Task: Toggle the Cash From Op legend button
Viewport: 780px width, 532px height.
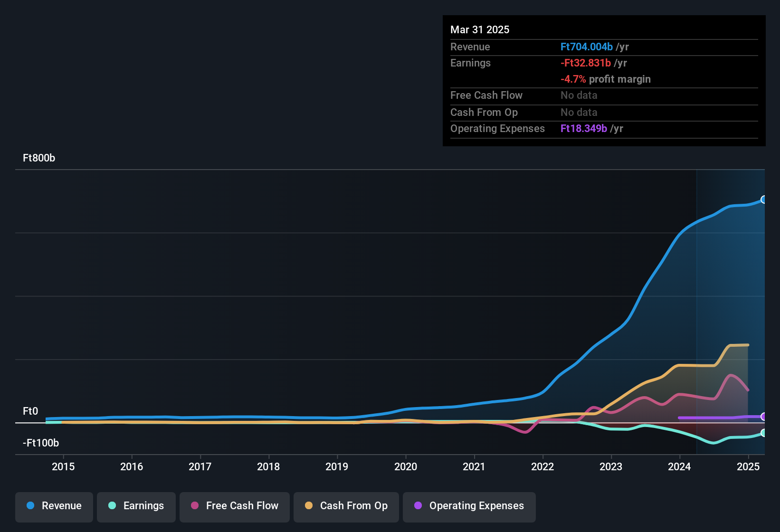Action: tap(346, 507)
